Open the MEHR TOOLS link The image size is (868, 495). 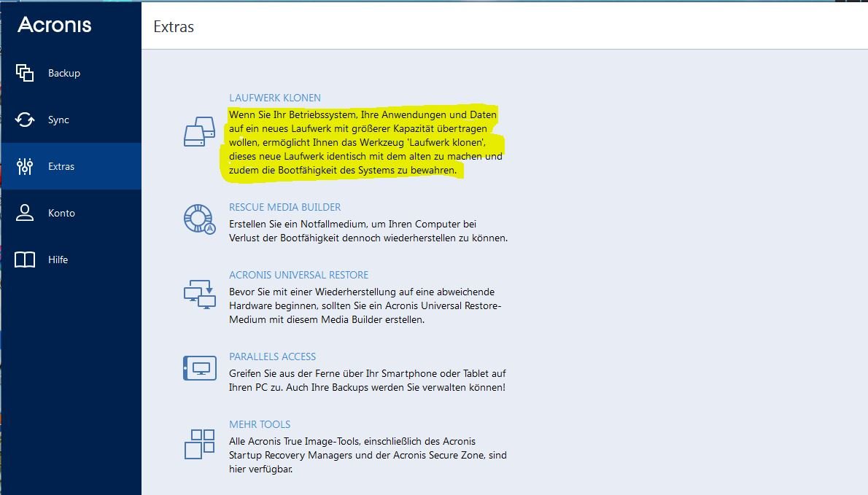(260, 424)
